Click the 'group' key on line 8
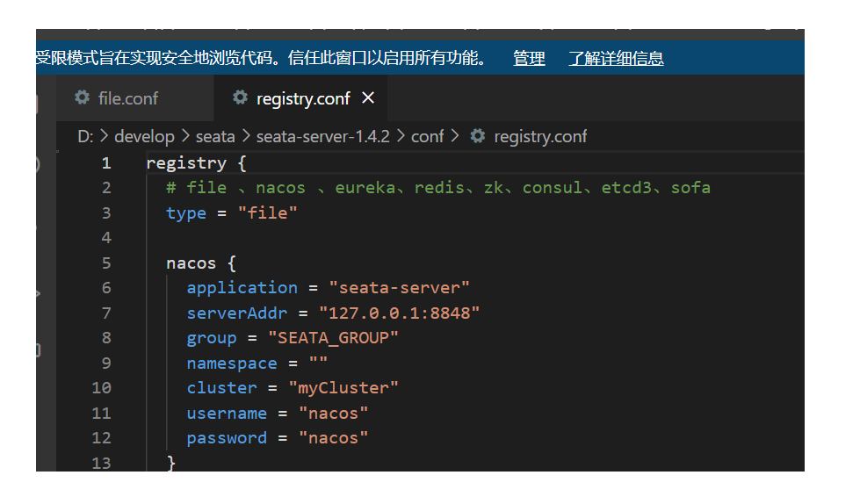This screenshot has width=860, height=504. coord(212,338)
